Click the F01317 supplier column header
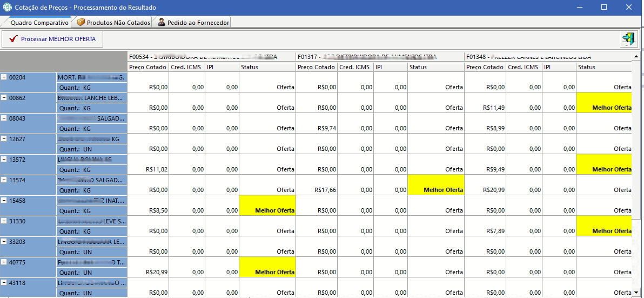This screenshot has height=298, width=644. [380, 57]
